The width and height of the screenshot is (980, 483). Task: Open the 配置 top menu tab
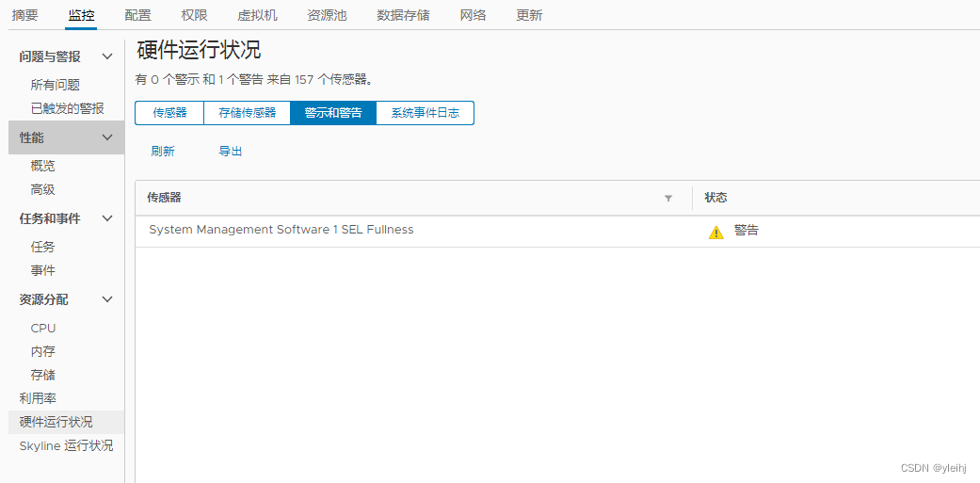point(137,15)
